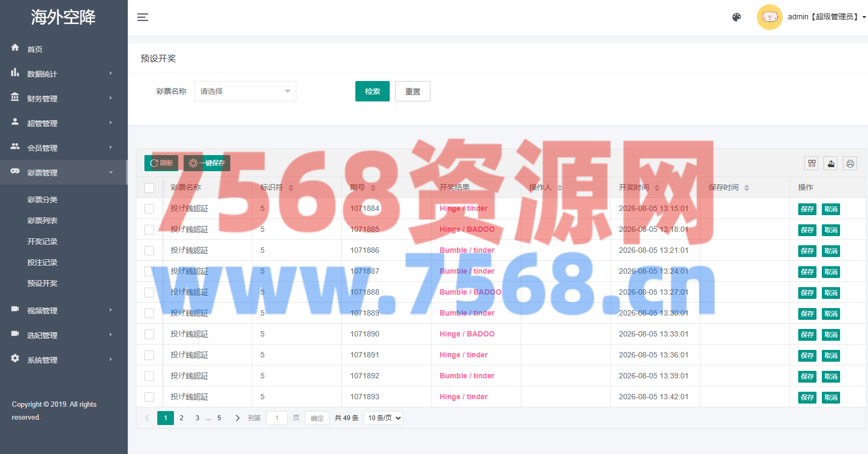Expand the 会员管理 menu arrow
This screenshot has width=868, height=454.
coord(111,148)
